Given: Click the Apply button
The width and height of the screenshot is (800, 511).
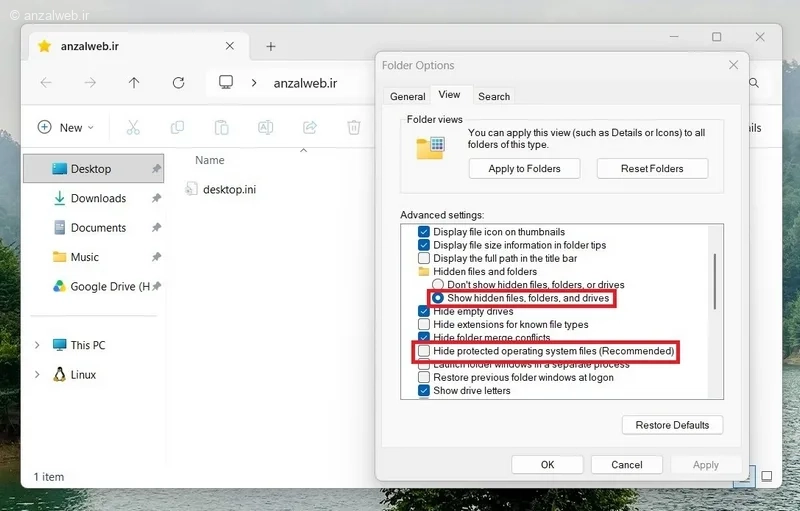Looking at the screenshot, I should pos(706,465).
